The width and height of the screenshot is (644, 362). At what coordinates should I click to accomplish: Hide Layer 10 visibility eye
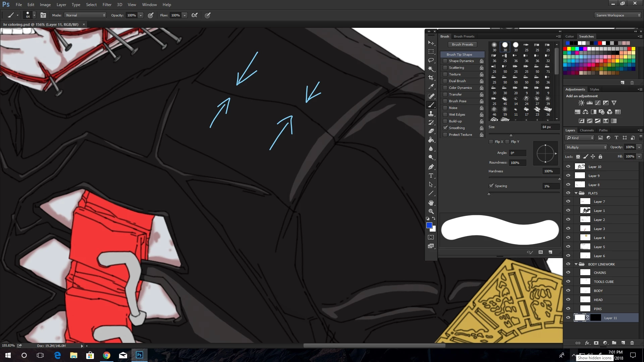coord(568,167)
